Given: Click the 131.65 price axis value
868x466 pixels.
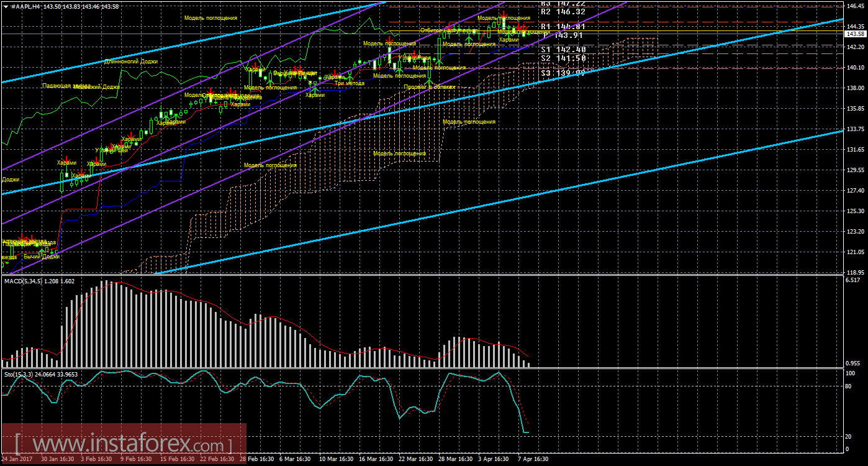Looking at the screenshot, I should (856, 149).
